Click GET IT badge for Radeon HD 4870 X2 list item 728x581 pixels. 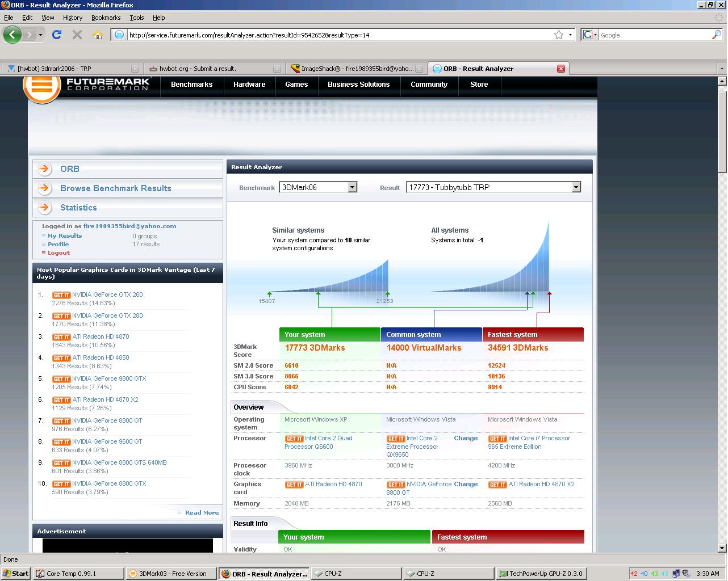pyautogui.click(x=61, y=400)
